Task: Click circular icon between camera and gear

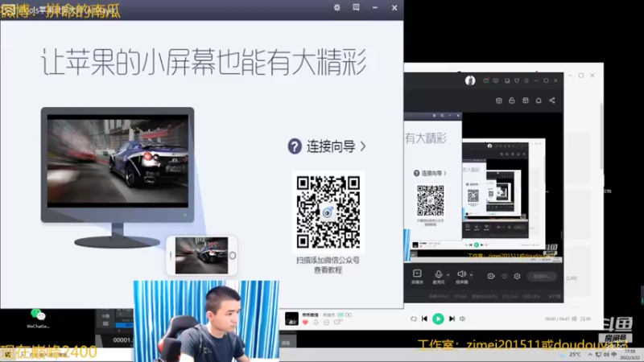Action: click(x=505, y=276)
